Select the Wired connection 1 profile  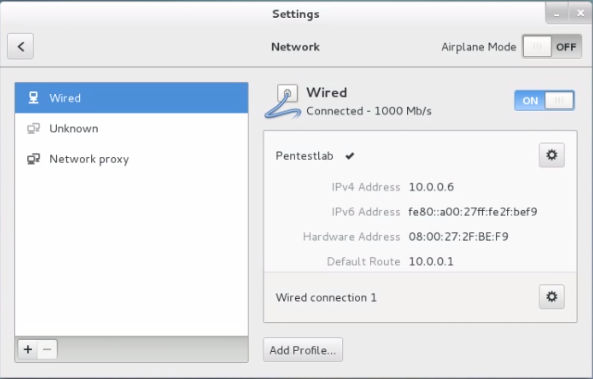(420, 297)
